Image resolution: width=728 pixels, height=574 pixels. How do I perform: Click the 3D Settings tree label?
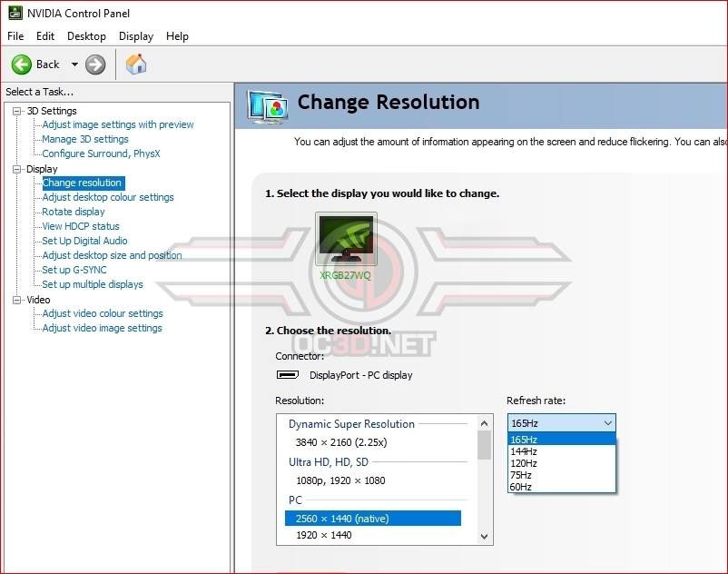point(52,111)
